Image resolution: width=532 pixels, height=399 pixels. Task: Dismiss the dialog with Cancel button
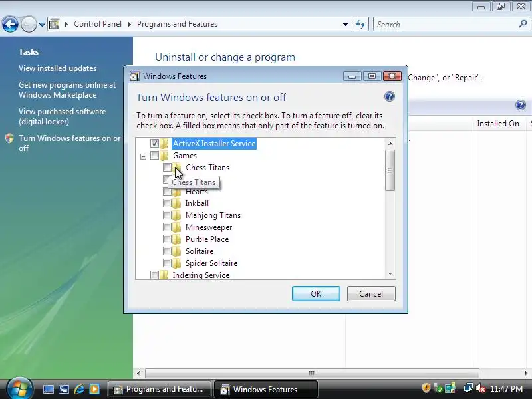[371, 293]
